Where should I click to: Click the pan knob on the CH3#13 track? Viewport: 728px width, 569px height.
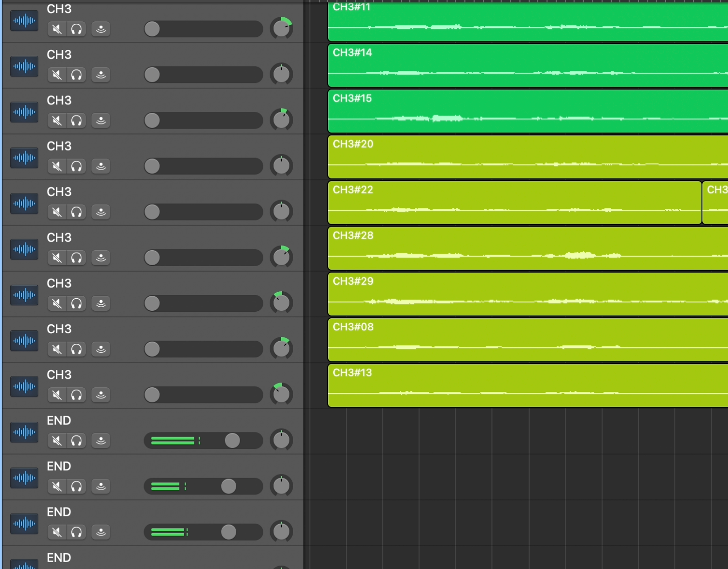tap(282, 394)
